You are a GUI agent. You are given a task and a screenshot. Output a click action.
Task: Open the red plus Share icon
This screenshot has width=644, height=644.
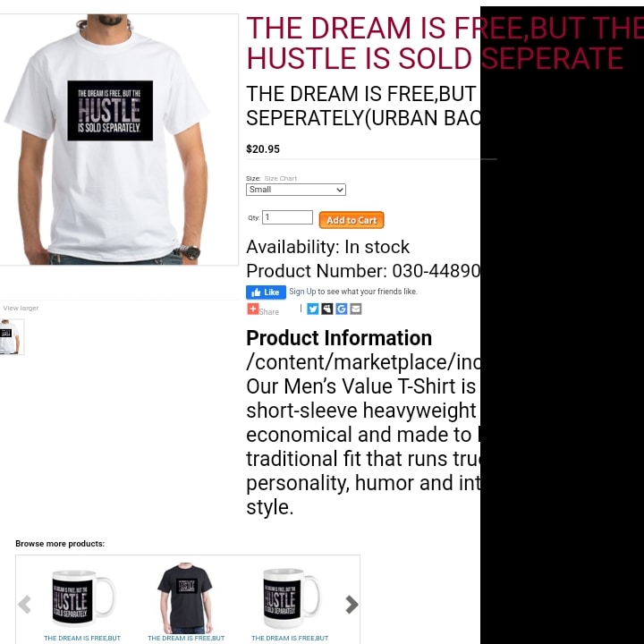pyautogui.click(x=252, y=309)
